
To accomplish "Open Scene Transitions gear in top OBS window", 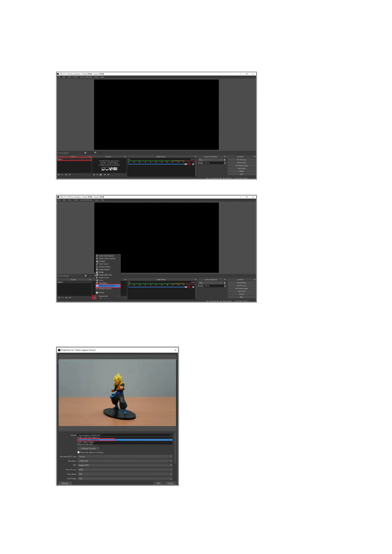I will click(x=225, y=160).
